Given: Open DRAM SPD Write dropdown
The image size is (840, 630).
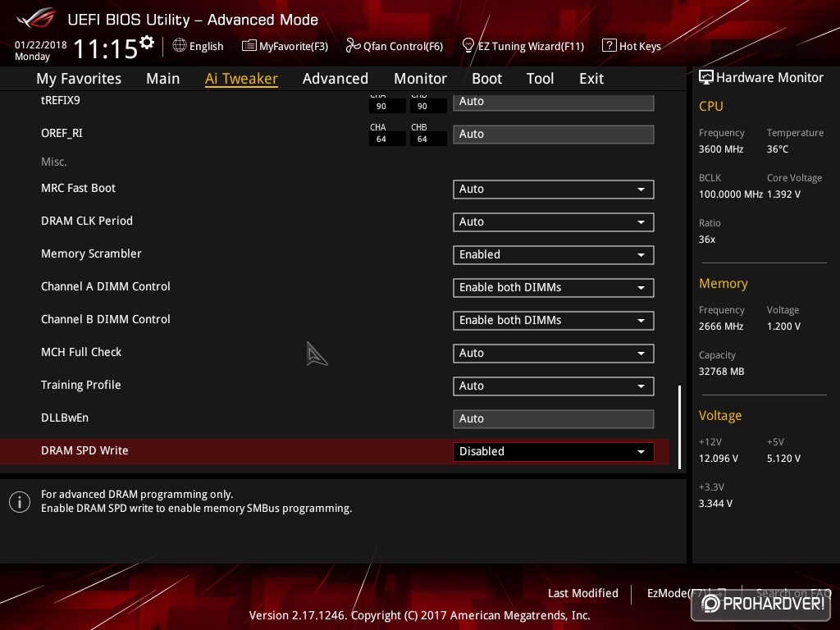Looking at the screenshot, I should click(x=554, y=452).
